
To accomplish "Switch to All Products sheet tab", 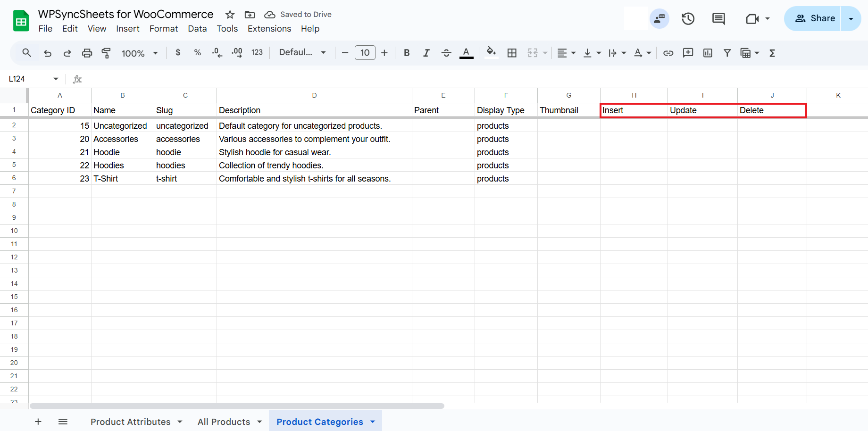I will (x=224, y=422).
